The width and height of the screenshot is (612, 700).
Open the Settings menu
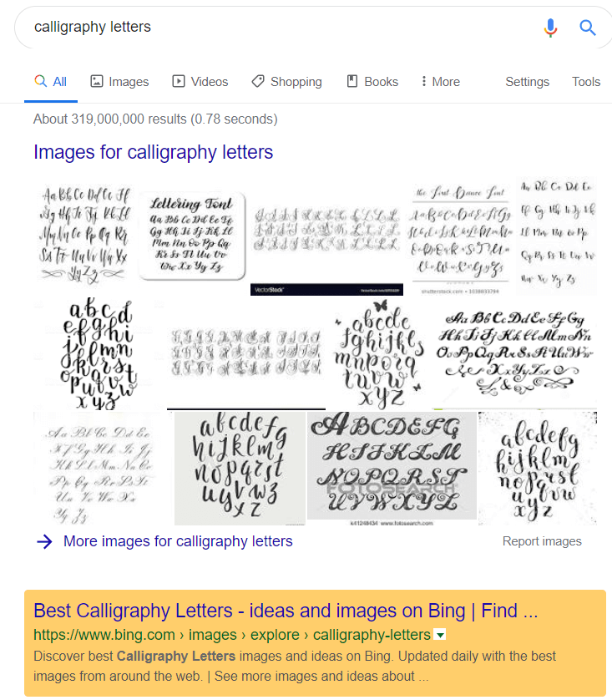pos(527,82)
